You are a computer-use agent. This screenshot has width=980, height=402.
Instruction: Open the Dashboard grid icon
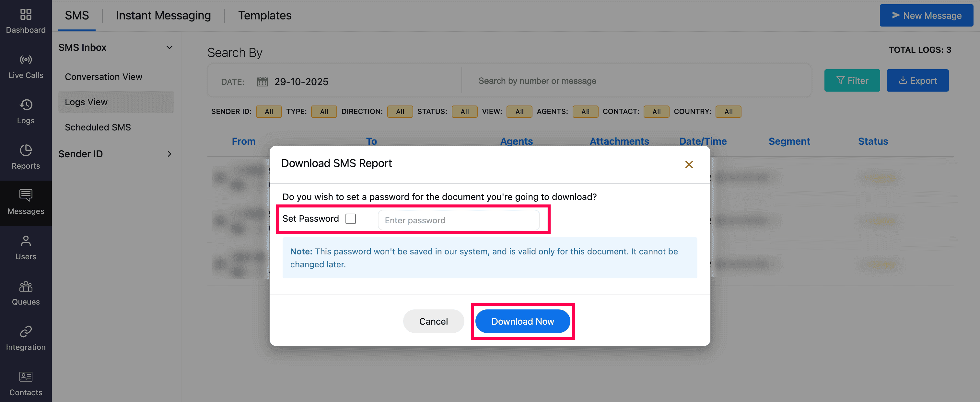(x=26, y=15)
